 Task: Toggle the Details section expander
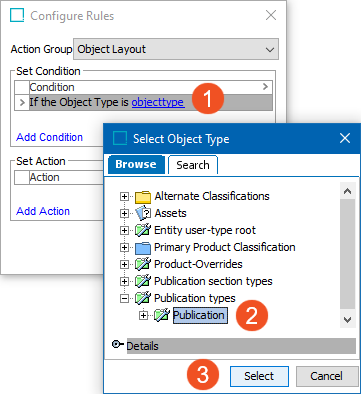pos(117,344)
